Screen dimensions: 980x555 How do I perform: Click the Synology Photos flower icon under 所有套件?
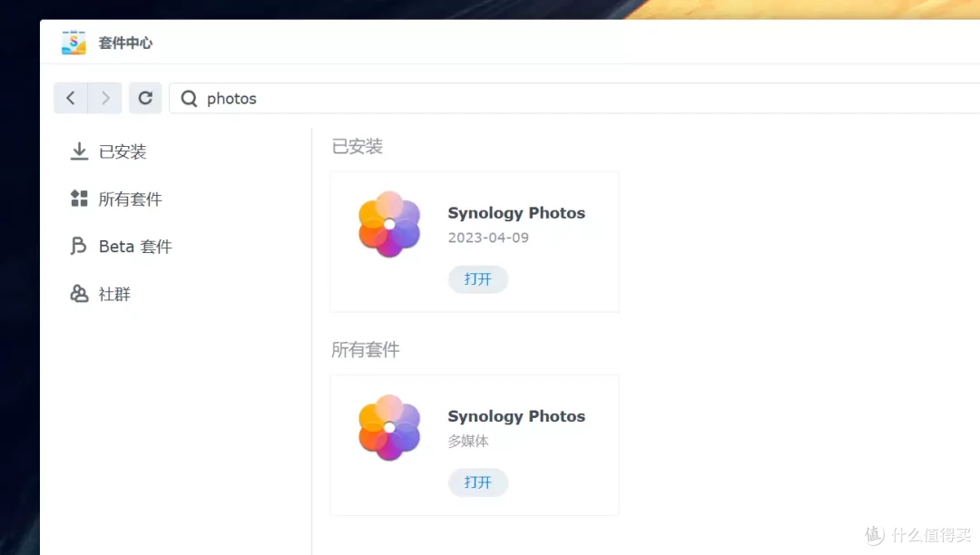(389, 427)
